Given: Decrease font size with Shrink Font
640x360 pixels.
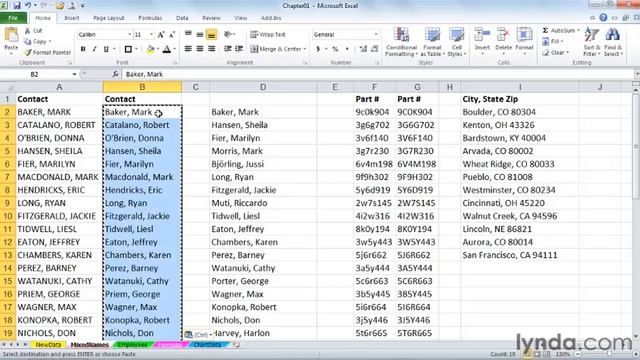Looking at the screenshot, I should 172,35.
